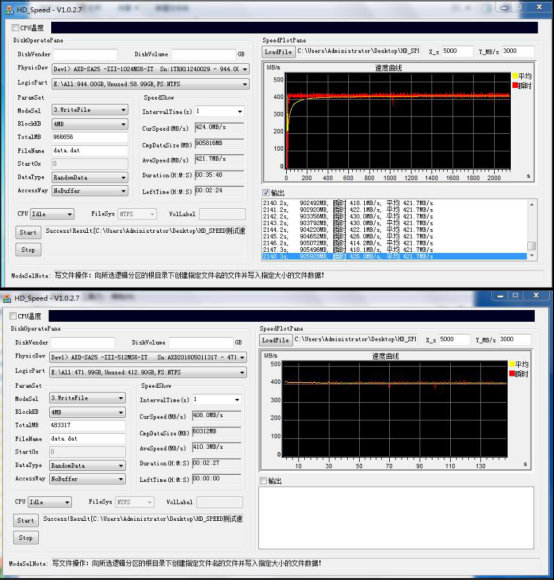Check the output checkbox in bottom window
This screenshot has height=580, width=554.
[x=263, y=480]
